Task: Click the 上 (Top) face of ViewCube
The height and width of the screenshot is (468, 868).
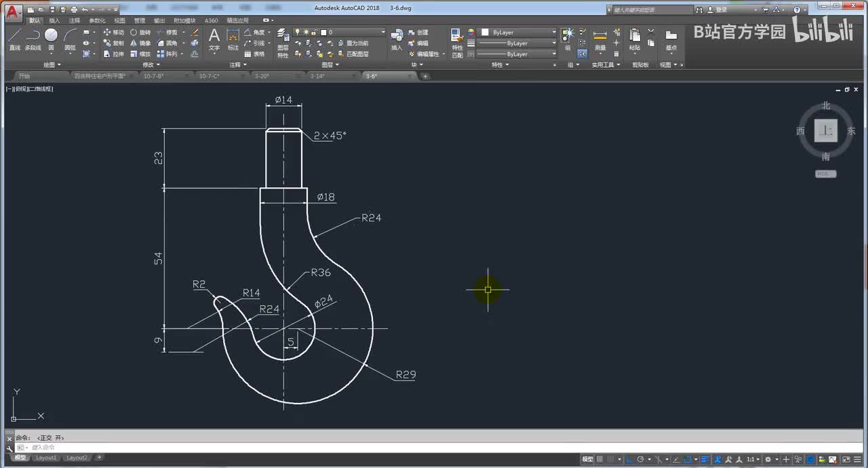Action: [x=825, y=131]
